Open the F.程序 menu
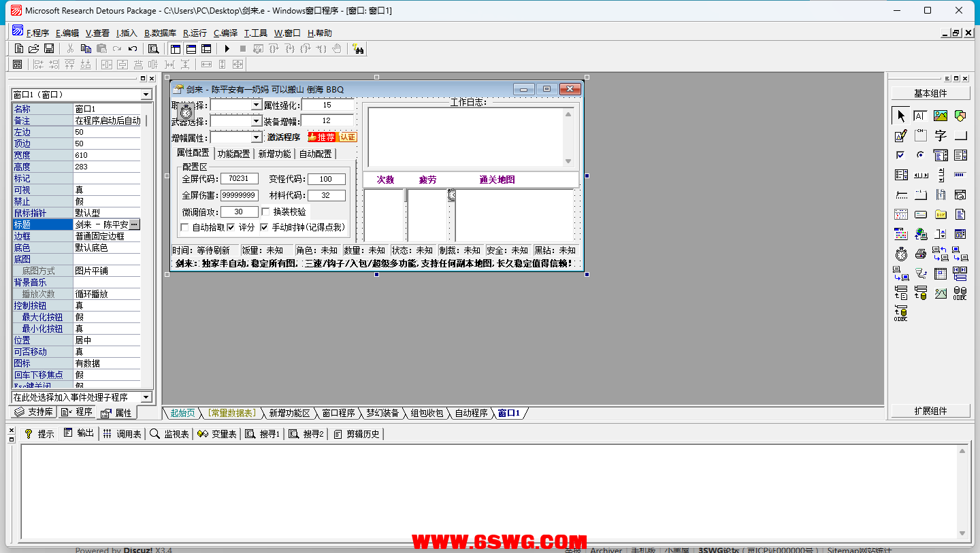This screenshot has height=553, width=980. click(37, 33)
